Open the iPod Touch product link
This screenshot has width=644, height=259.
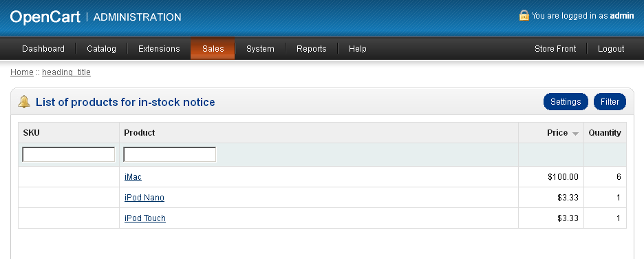click(145, 218)
